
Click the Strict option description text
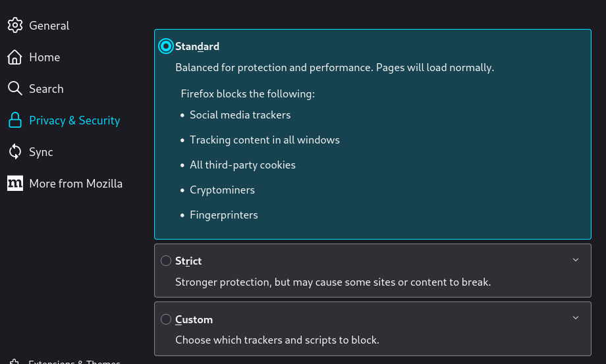333,282
